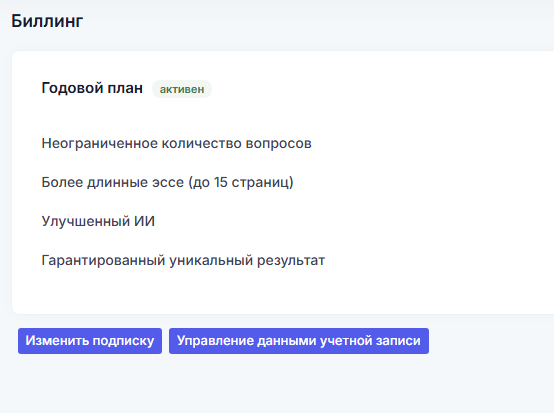Screen dimensions: 554x413
Task: Open Управление данными учетной записи
Action: (x=299, y=341)
